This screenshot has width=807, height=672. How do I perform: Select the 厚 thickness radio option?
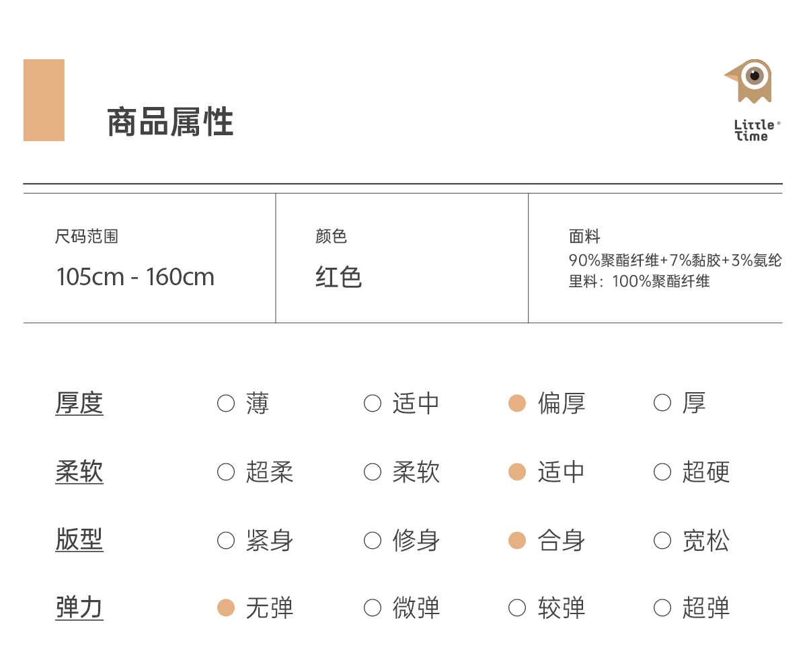(662, 404)
